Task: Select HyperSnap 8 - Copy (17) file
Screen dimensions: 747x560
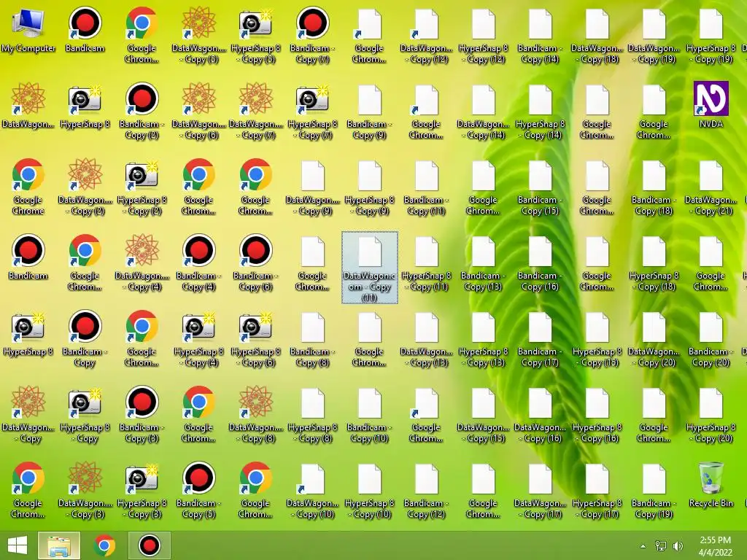Action: pos(597,491)
